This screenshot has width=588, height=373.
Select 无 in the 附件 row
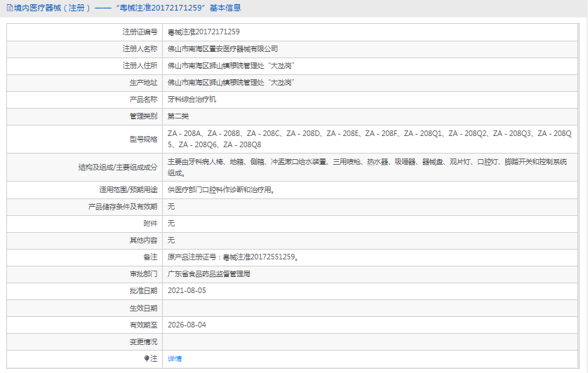[x=171, y=224]
